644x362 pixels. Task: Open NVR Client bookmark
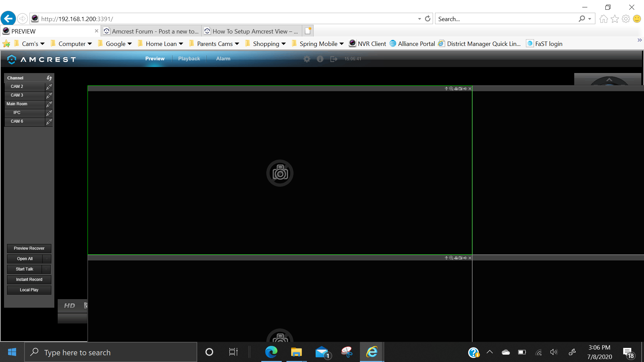click(x=368, y=44)
